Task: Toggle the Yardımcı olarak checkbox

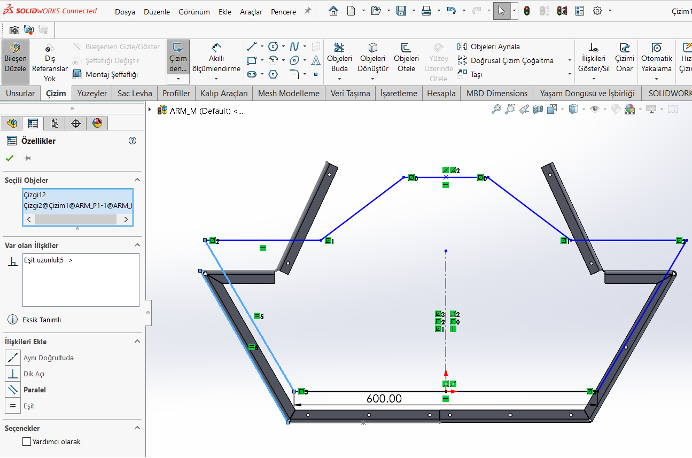Action: click(x=26, y=441)
